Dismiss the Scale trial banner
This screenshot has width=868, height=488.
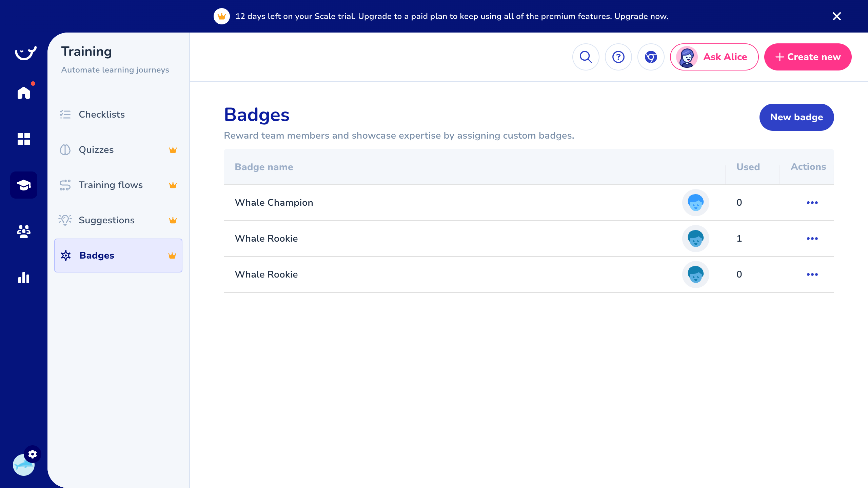[836, 16]
